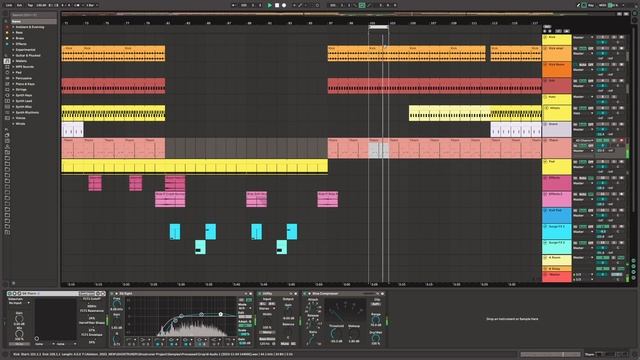Adjust the EQ Eight Freq knob
This screenshot has height=360, width=640.
point(117,303)
